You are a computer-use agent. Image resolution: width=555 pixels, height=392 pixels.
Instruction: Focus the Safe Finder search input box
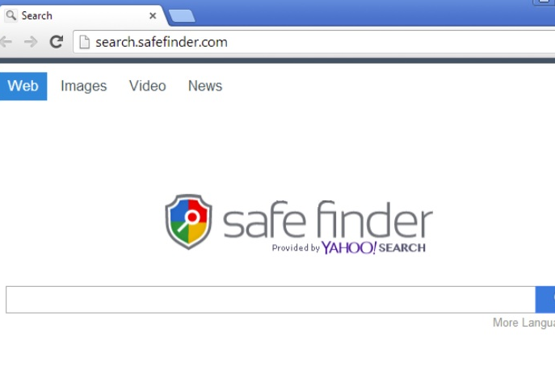[x=271, y=300]
